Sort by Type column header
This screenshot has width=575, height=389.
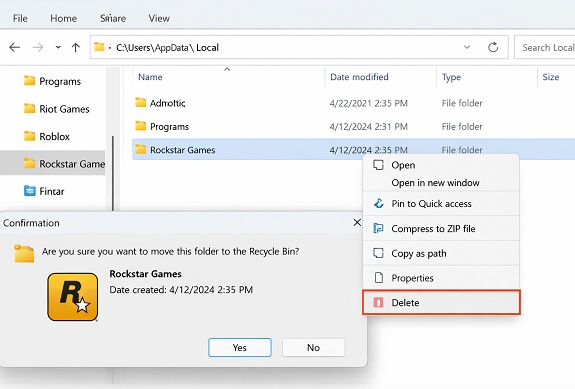click(451, 77)
